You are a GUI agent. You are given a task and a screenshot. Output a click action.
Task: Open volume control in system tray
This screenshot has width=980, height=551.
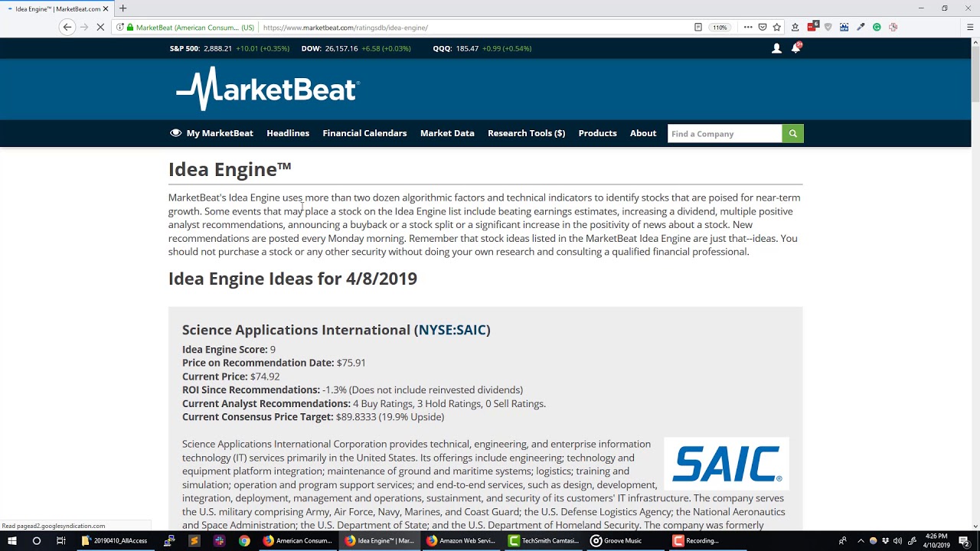pos(897,540)
